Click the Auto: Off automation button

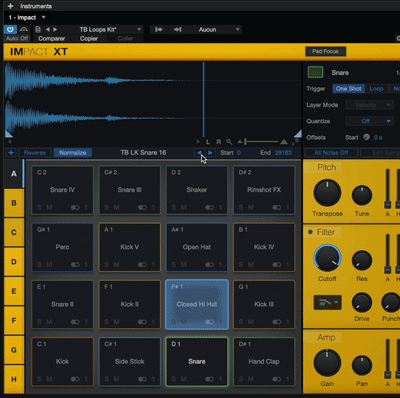tap(17, 38)
